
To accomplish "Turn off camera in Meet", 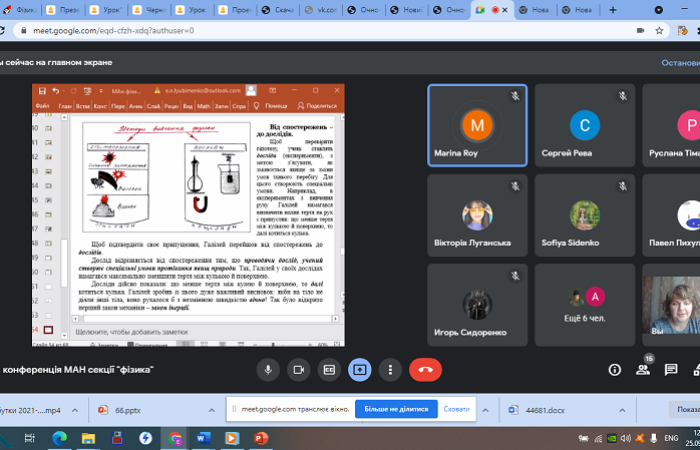I will [298, 369].
